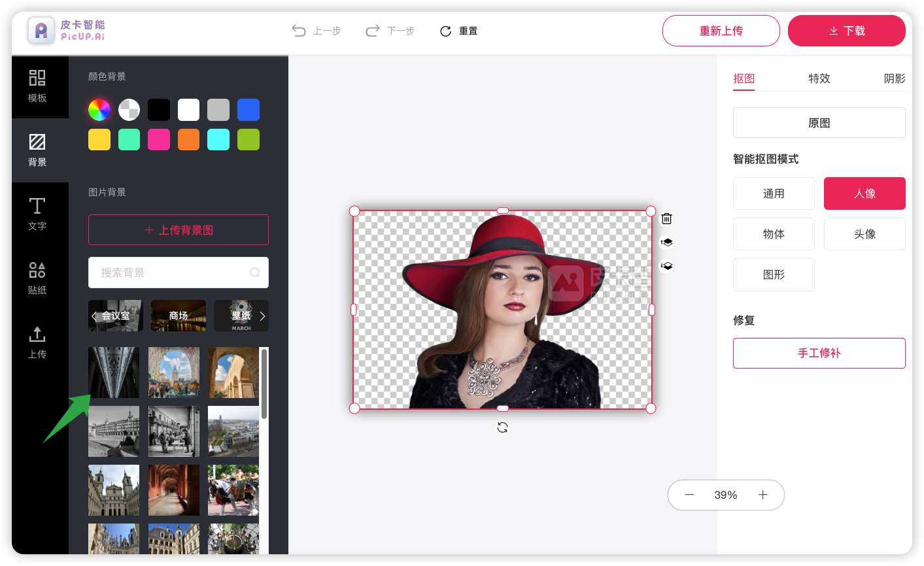Image resolution: width=924 pixels, height=566 pixels.
Task: Click the 原图 original image button
Action: click(819, 123)
